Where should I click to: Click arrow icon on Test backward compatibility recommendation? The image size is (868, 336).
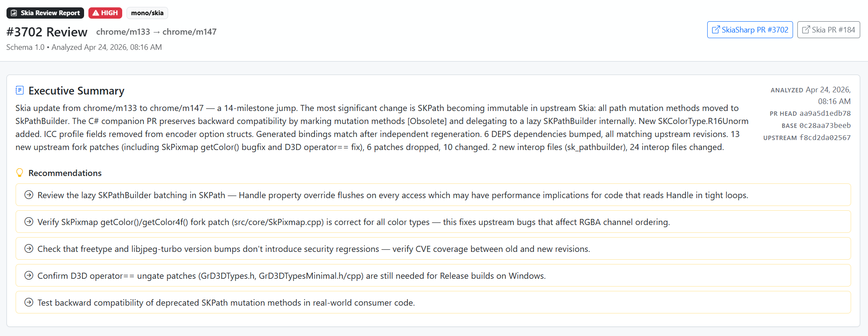(29, 302)
